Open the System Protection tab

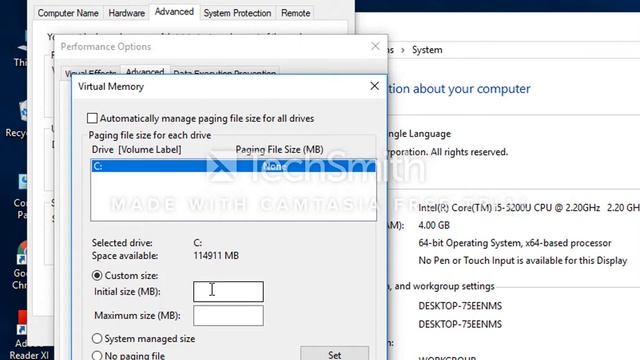237,13
